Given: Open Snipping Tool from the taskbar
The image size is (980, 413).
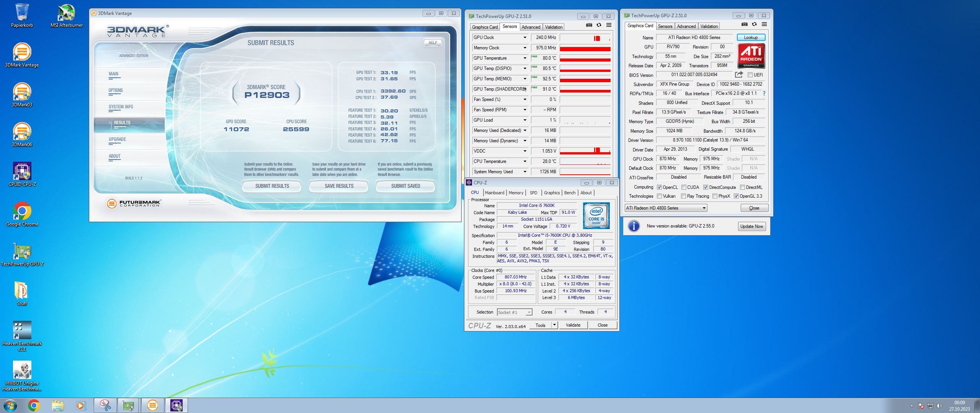Looking at the screenshot, I should tap(105, 405).
